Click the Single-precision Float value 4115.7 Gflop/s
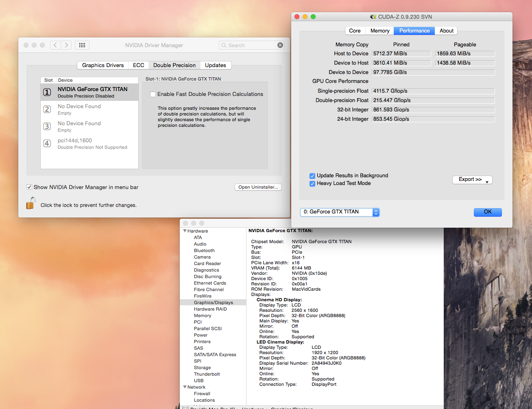 pyautogui.click(x=433, y=91)
